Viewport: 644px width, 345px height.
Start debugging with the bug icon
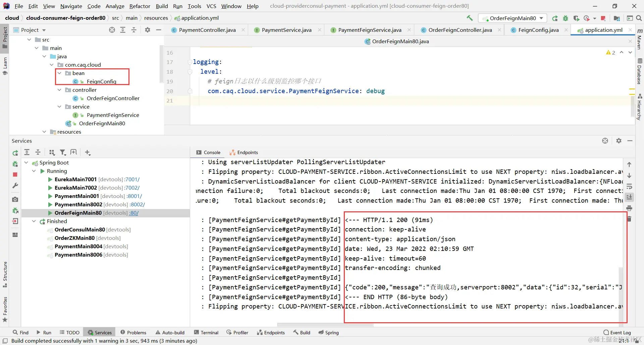coord(566,18)
